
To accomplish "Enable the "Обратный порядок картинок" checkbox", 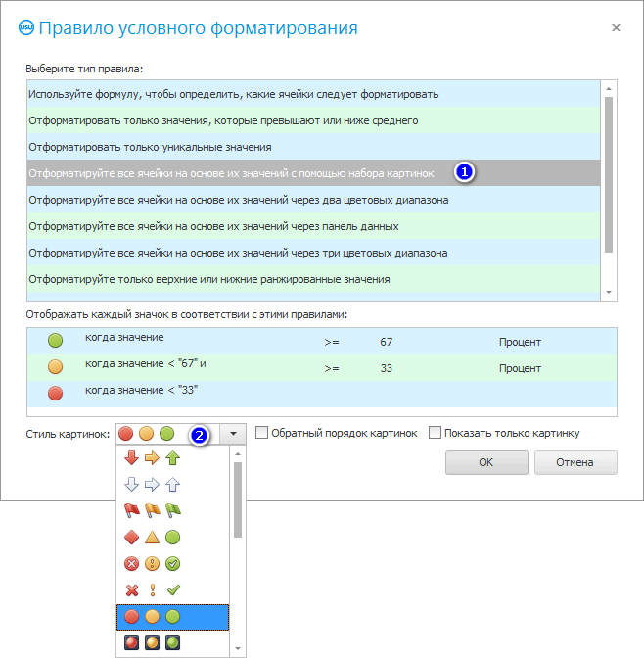I will (x=262, y=433).
